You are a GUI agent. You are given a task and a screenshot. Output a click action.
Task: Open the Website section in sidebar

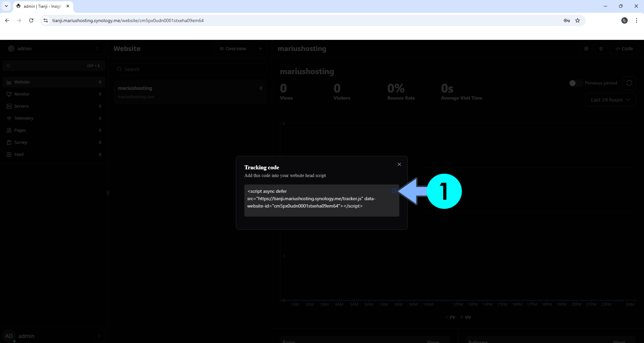(54, 82)
